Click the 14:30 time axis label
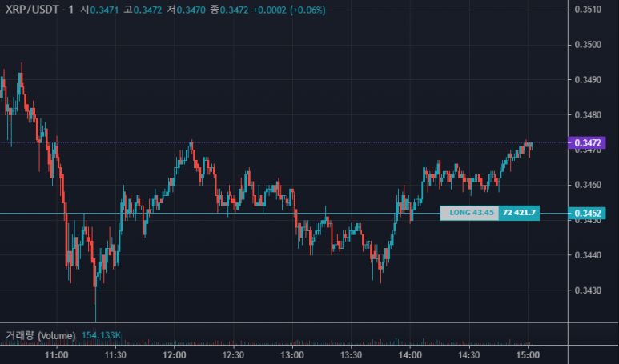 (469, 355)
